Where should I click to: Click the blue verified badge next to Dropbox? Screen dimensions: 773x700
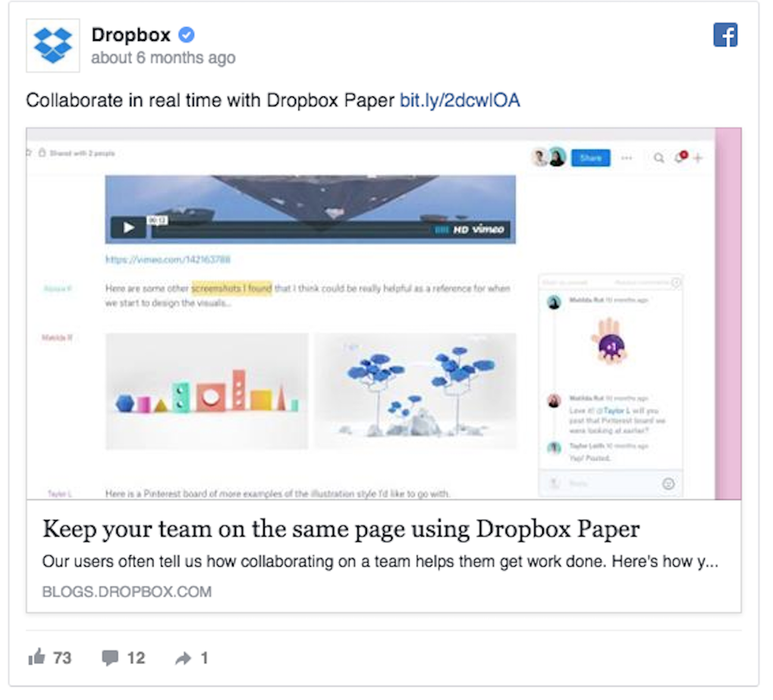(x=187, y=35)
